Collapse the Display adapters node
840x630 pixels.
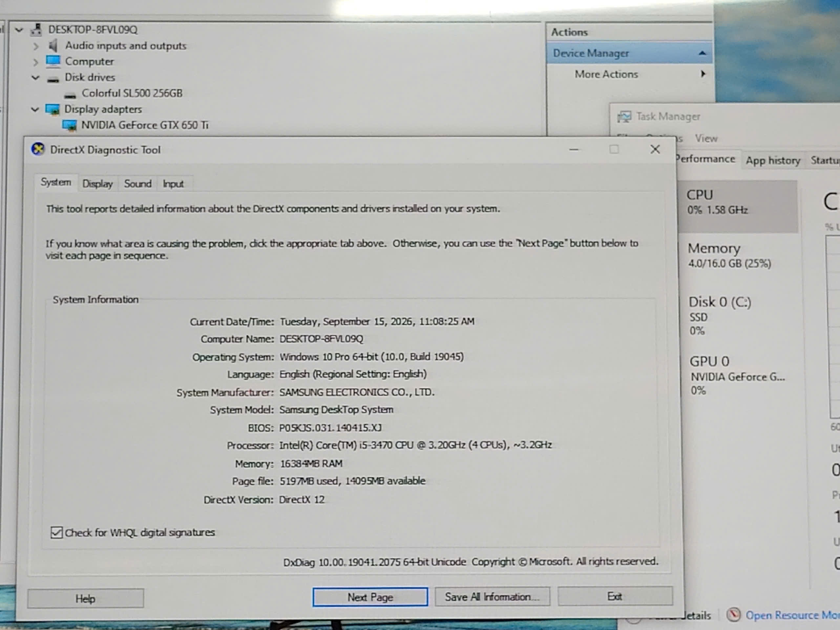coord(35,110)
